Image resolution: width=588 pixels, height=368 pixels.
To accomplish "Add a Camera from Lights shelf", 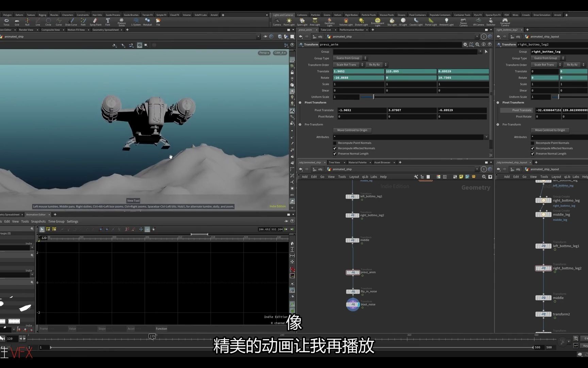I will (277, 22).
